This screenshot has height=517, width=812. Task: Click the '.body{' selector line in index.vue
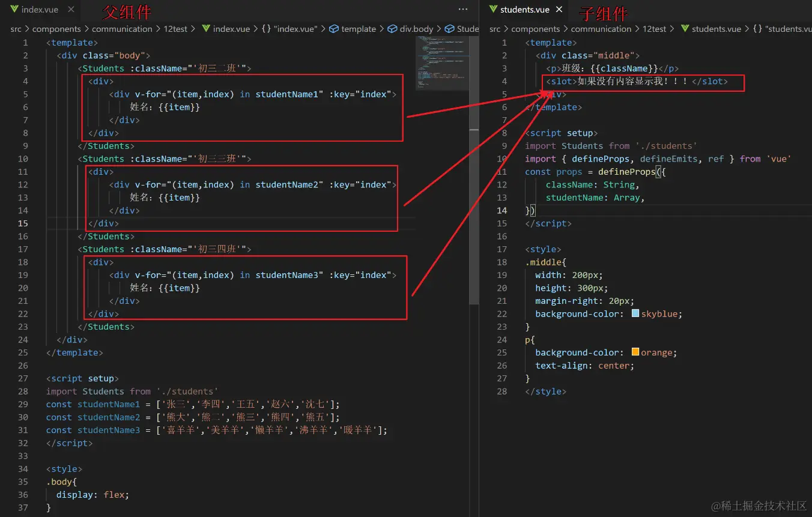coord(62,482)
